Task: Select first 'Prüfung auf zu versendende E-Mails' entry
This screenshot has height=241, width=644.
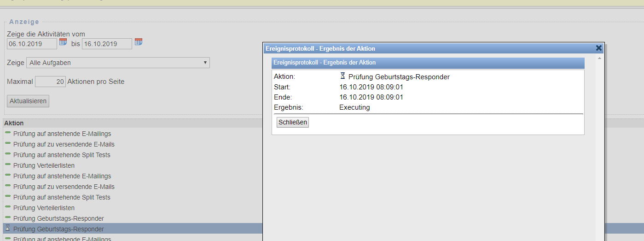Action: pos(64,144)
